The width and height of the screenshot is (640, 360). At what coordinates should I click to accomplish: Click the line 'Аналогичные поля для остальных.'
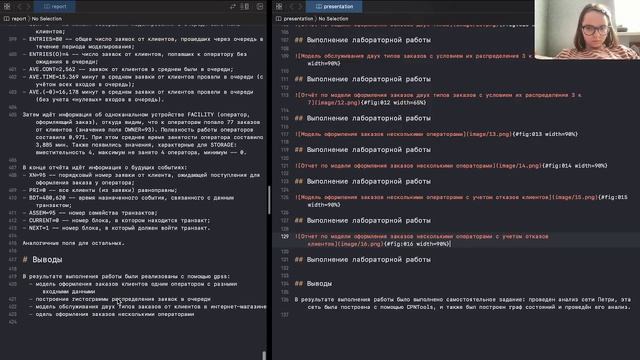click(x=73, y=243)
